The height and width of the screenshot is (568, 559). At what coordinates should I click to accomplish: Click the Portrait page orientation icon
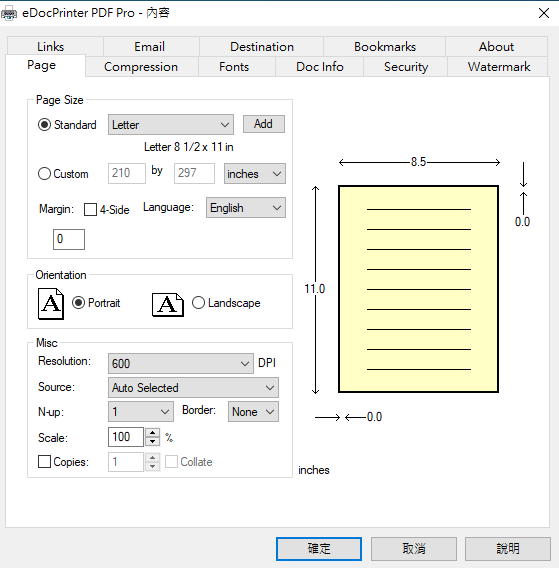51,304
